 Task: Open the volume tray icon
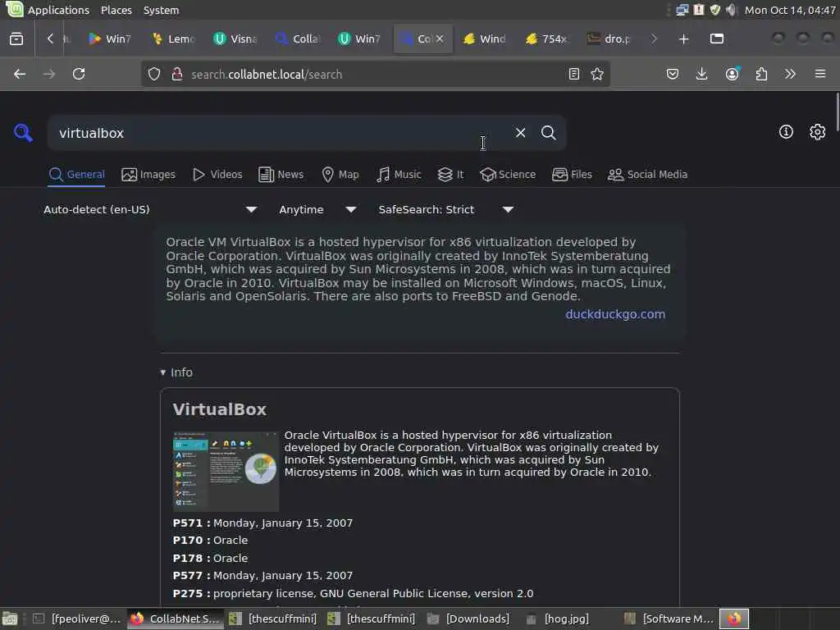[731, 10]
